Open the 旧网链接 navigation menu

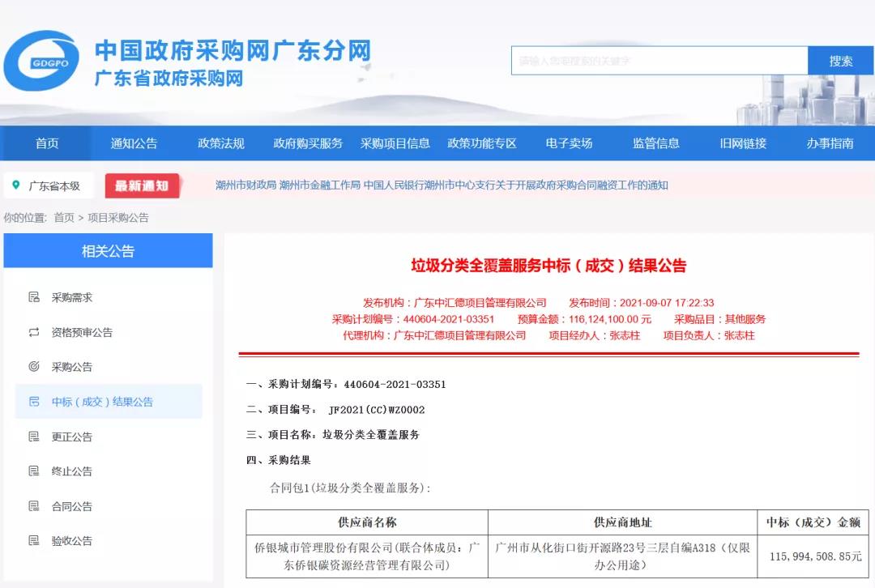click(743, 143)
